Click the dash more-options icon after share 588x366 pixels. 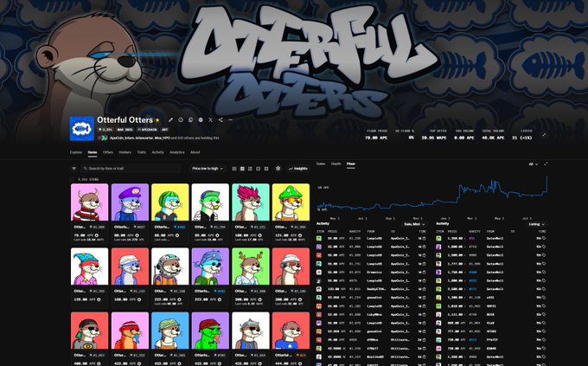(x=230, y=120)
